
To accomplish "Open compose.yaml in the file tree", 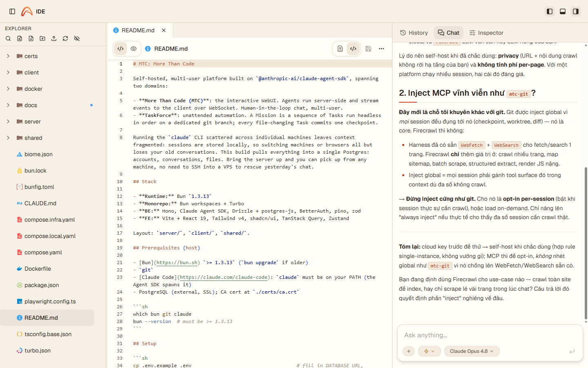I will 47,252.
